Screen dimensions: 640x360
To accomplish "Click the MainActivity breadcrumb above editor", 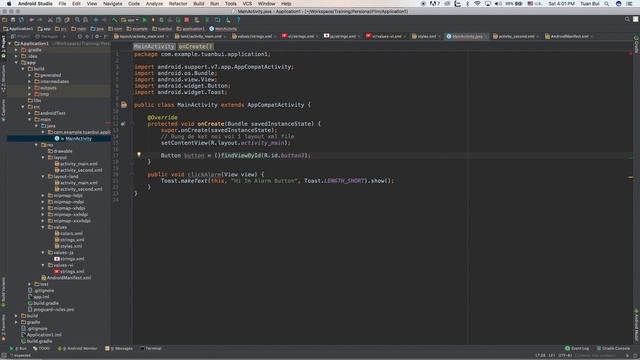I will [x=154, y=47].
